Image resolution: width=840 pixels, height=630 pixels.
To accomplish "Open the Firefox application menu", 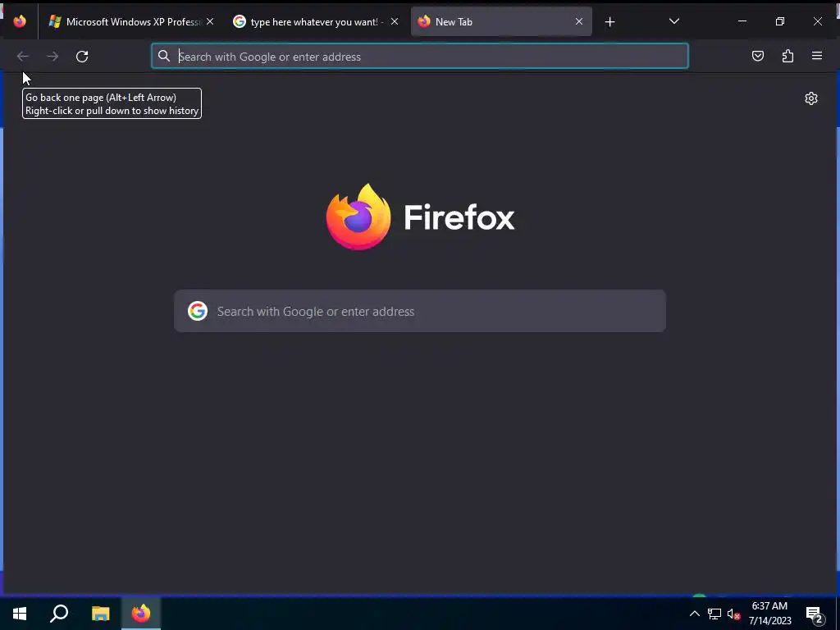I will pyautogui.click(x=817, y=56).
